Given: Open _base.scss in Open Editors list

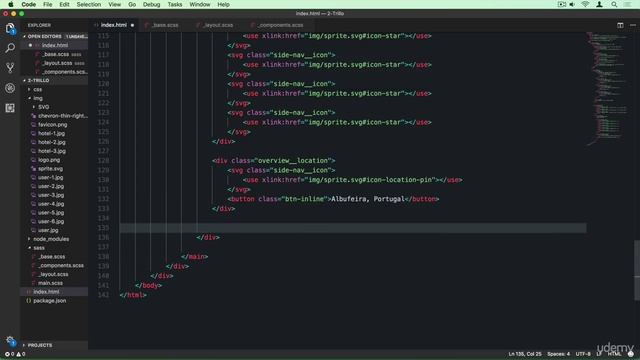Looking at the screenshot, I should [x=56, y=54].
